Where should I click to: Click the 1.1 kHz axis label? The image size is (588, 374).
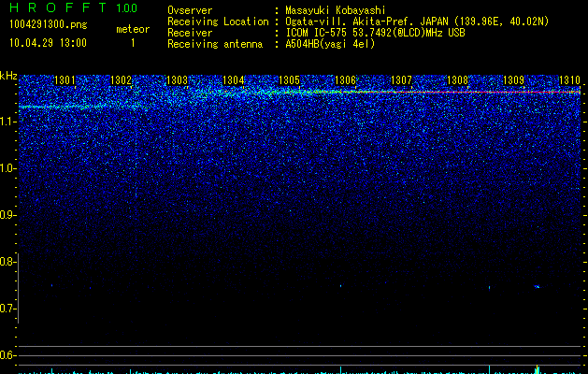coord(7,122)
